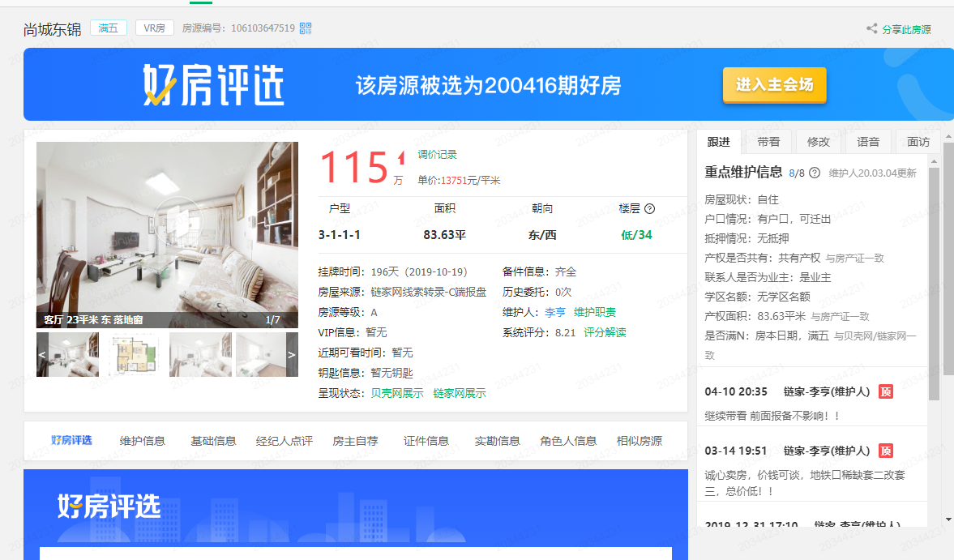Viewport: 954px width, 560px height.
Task: Click the QR code icon beside listing number
Action: tap(306, 28)
